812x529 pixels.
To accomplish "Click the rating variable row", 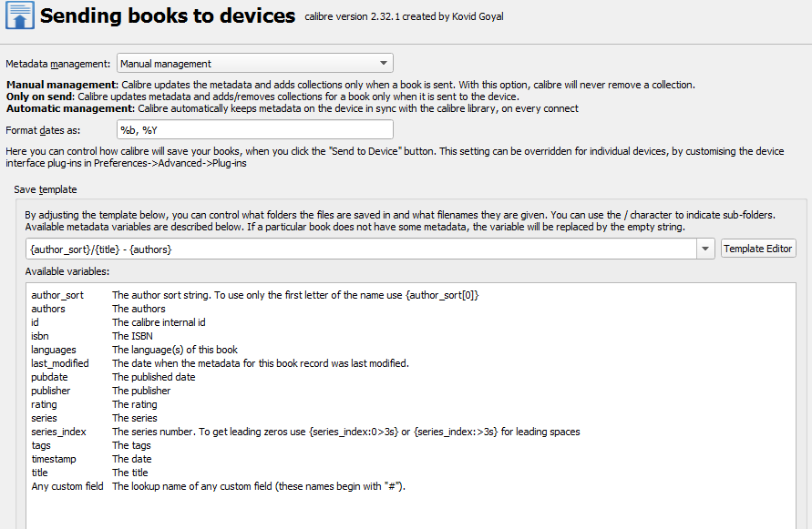I will (x=44, y=404).
